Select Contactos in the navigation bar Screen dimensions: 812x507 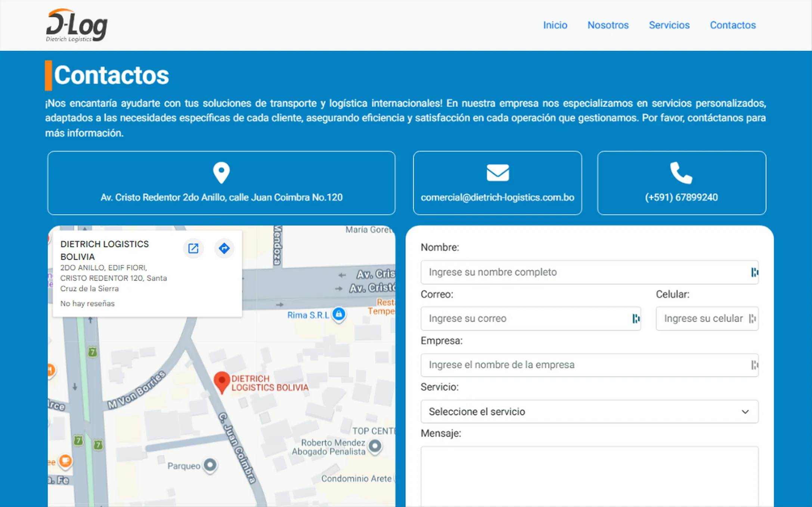pos(733,25)
